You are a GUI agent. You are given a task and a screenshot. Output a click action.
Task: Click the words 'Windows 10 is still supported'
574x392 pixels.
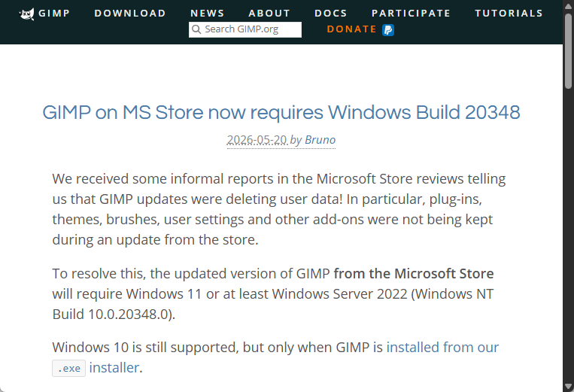[x=145, y=347]
